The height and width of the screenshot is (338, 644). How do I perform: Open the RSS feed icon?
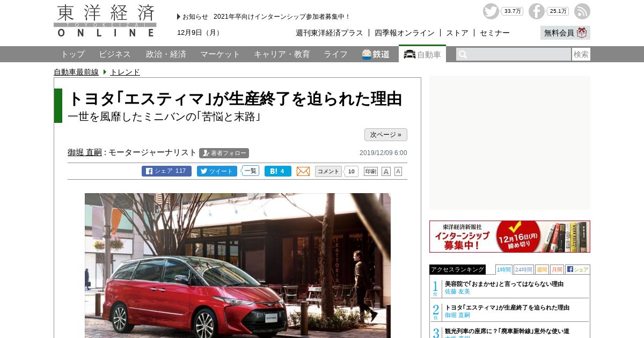pos(582,11)
